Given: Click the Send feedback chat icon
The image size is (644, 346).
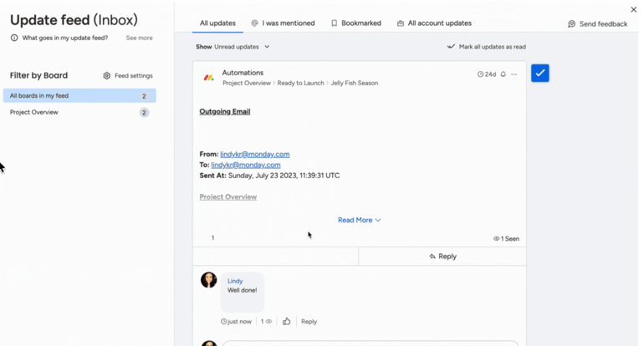Looking at the screenshot, I should point(572,23).
